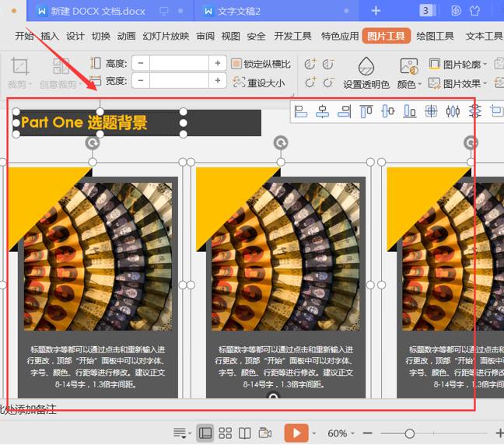Select the middle fan picture
The width and height of the screenshot is (504, 445).
pyautogui.click(x=285, y=257)
